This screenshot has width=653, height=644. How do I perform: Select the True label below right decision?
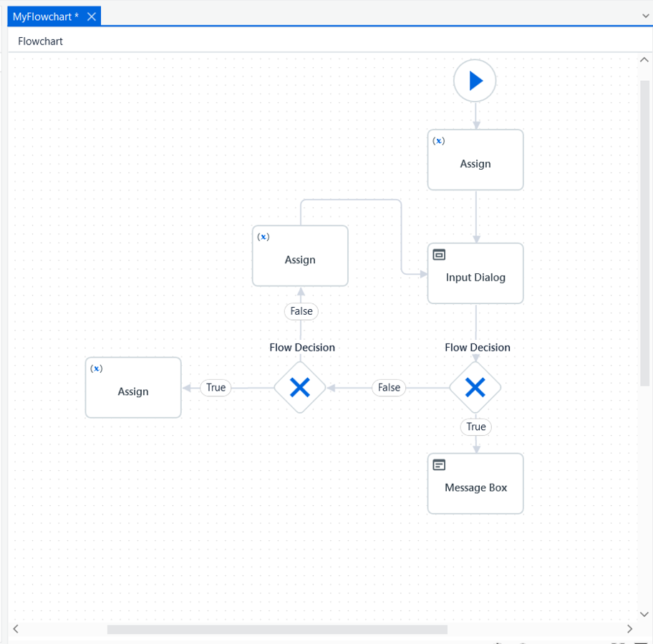click(x=476, y=426)
